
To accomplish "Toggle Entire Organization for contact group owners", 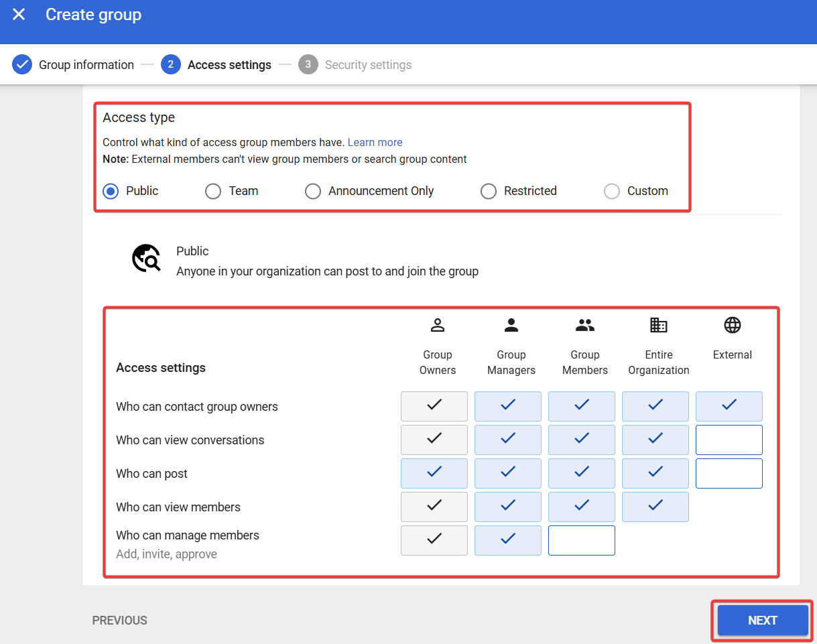I will coord(655,406).
